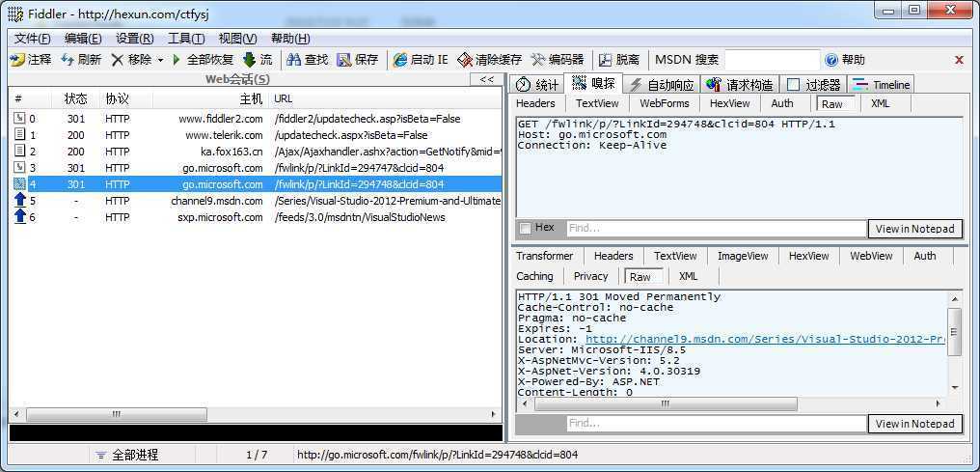Click the black QuickExec command box
Viewport: 980px width, 472px height.
(256, 433)
